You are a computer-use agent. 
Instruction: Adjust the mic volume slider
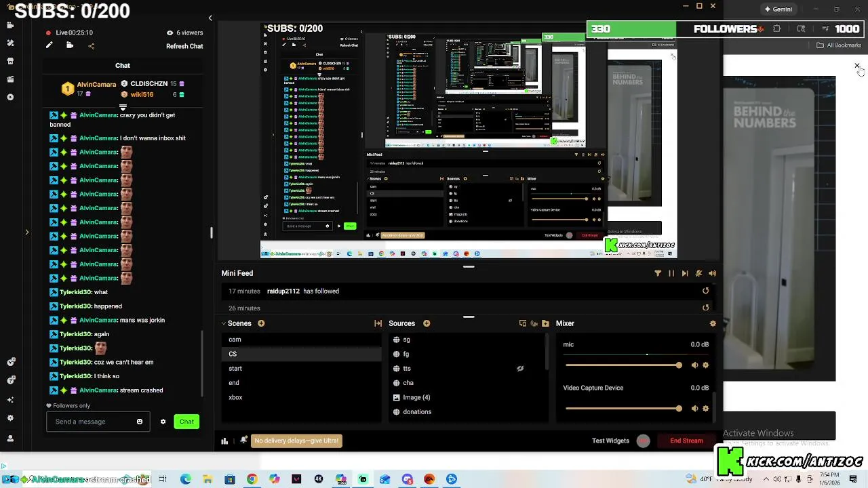(x=623, y=365)
